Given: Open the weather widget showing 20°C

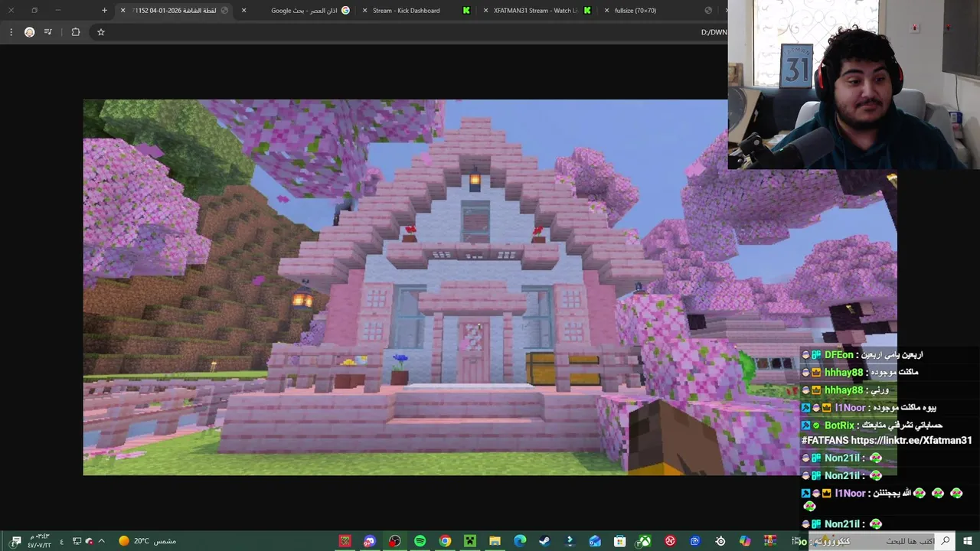Looking at the screenshot, I should [147, 541].
